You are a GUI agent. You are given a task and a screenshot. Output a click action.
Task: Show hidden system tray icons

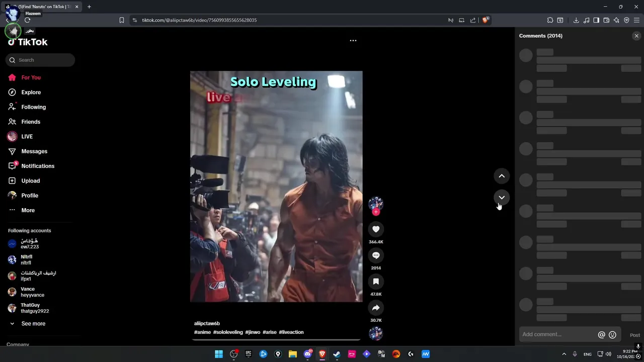click(x=564, y=354)
